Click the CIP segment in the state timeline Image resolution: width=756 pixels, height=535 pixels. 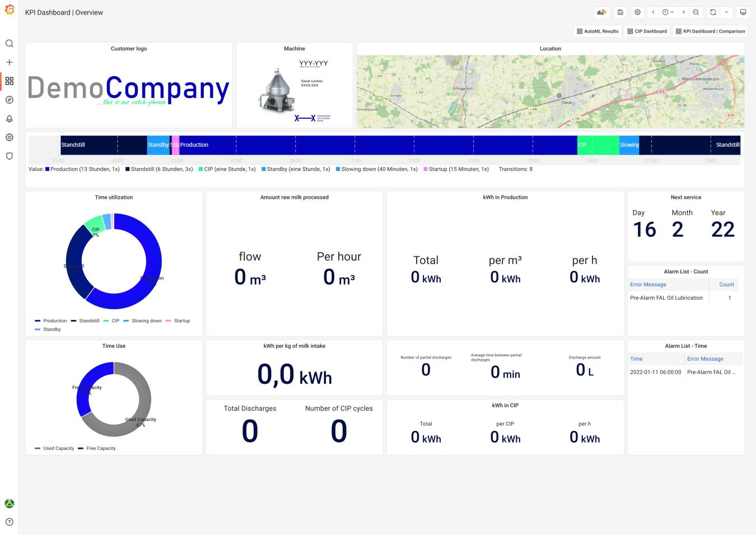[598, 145]
